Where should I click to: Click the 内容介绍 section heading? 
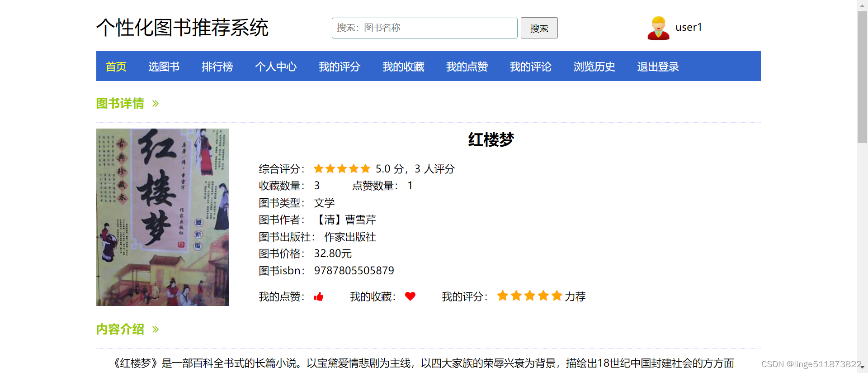click(x=120, y=329)
